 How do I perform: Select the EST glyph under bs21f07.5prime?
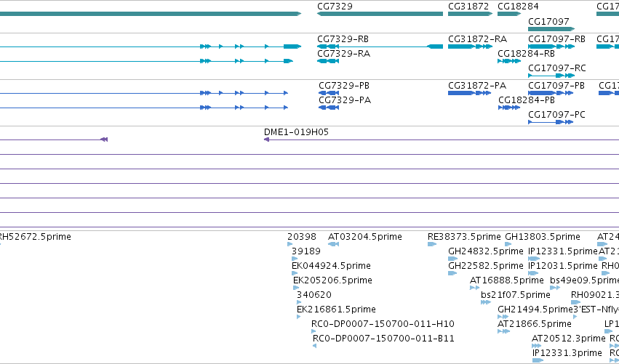[486, 302]
